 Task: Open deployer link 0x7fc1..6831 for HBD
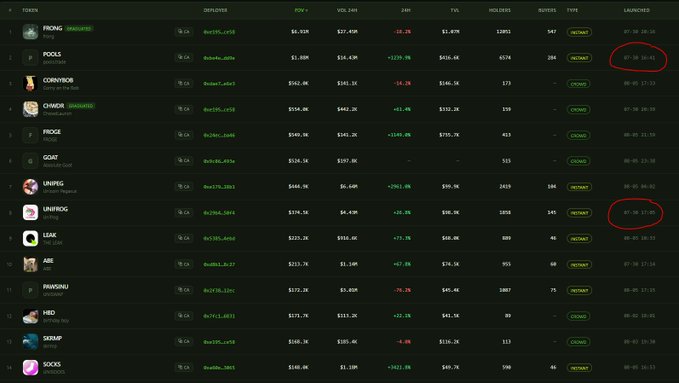pyautogui.click(x=219, y=316)
